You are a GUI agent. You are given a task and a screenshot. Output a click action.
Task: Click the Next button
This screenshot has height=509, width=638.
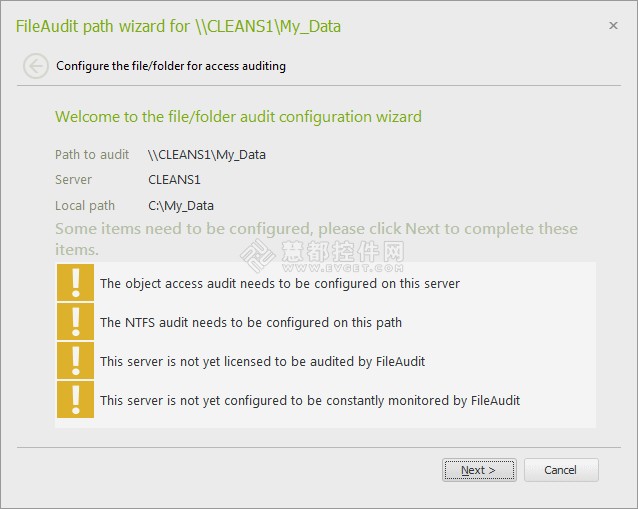479,470
